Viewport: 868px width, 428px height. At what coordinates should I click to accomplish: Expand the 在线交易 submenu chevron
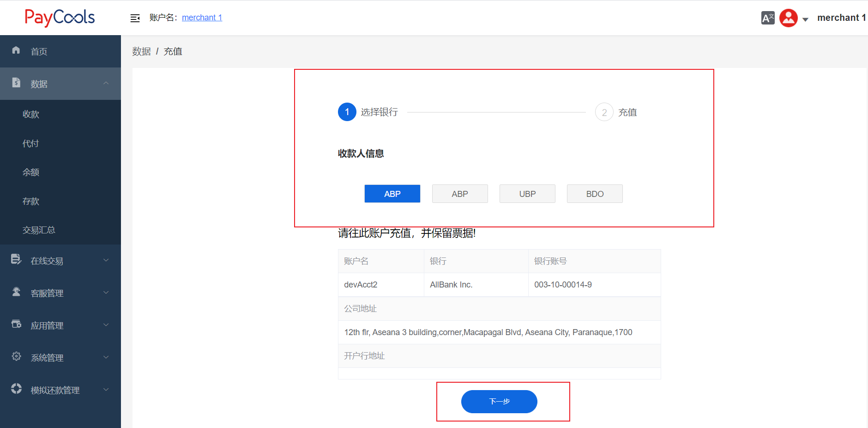(106, 260)
